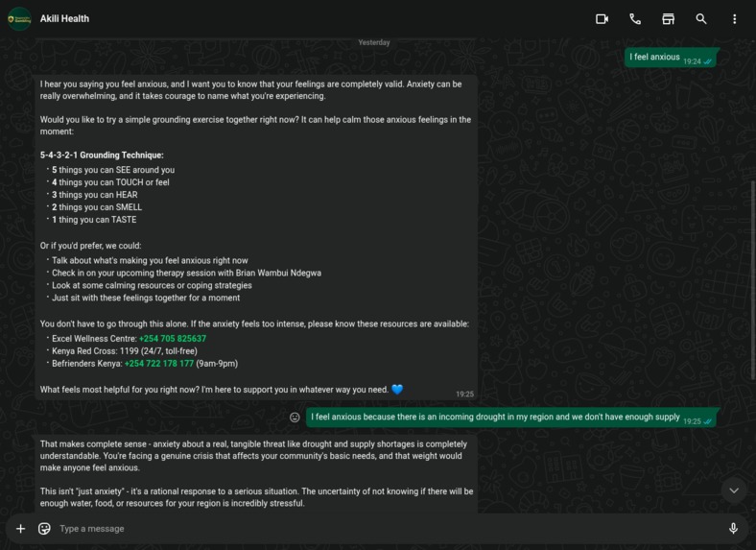Click the "5-4-3-2-1 Grounding Technique:" heading
The height and width of the screenshot is (550, 756).
(102, 155)
